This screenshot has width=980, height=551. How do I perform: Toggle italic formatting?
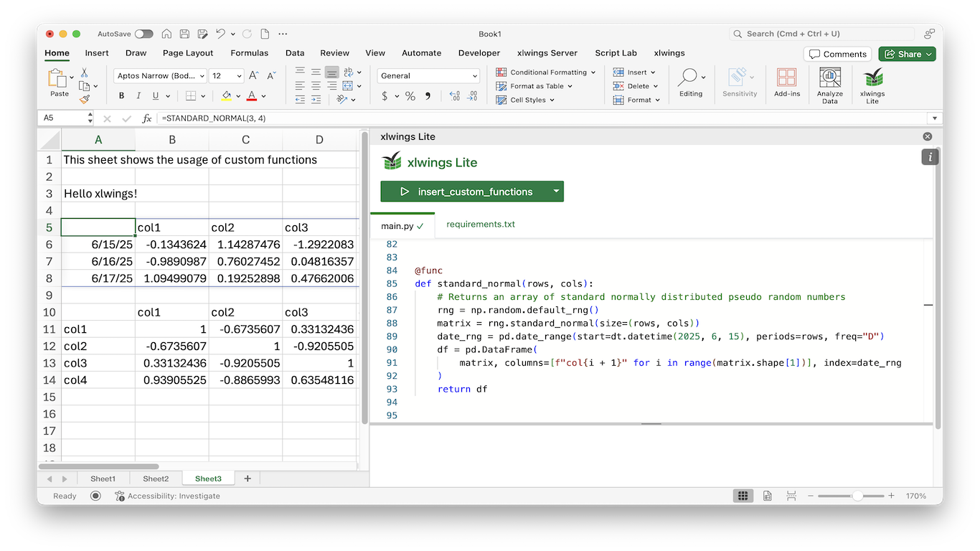138,96
